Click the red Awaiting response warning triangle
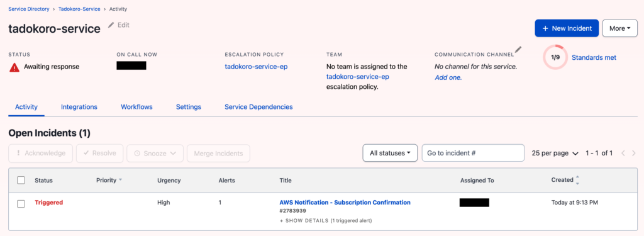644x236 pixels. click(x=14, y=67)
